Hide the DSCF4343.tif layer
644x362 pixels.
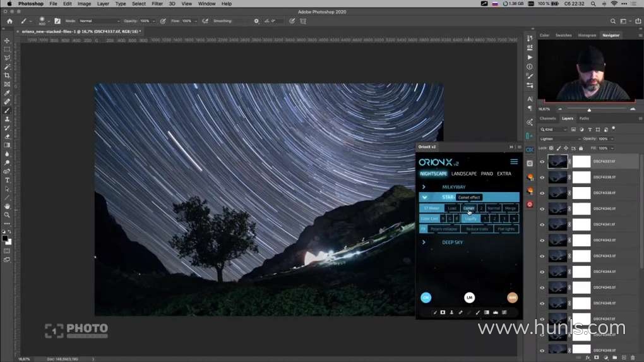pos(542,256)
